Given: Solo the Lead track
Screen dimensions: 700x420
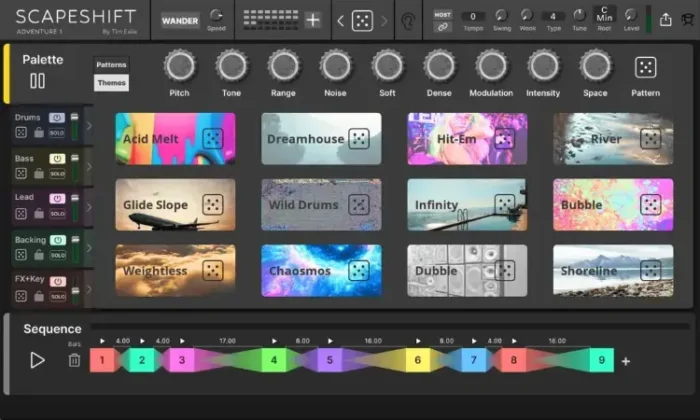Looking at the screenshot, I should coord(57,214).
